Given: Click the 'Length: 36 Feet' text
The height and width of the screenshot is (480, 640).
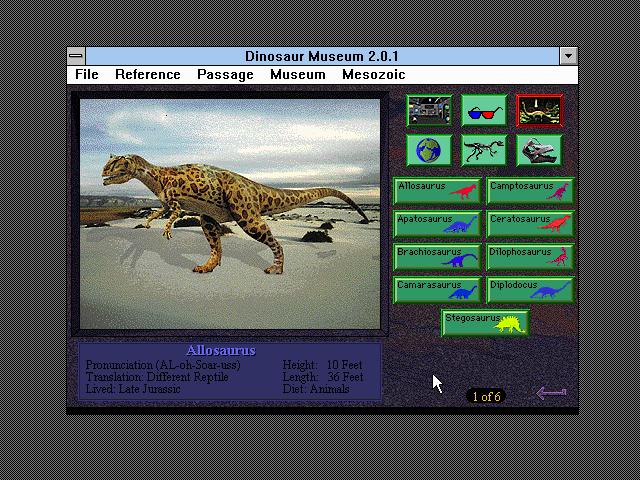Looking at the screenshot, I should pyautogui.click(x=322, y=377).
